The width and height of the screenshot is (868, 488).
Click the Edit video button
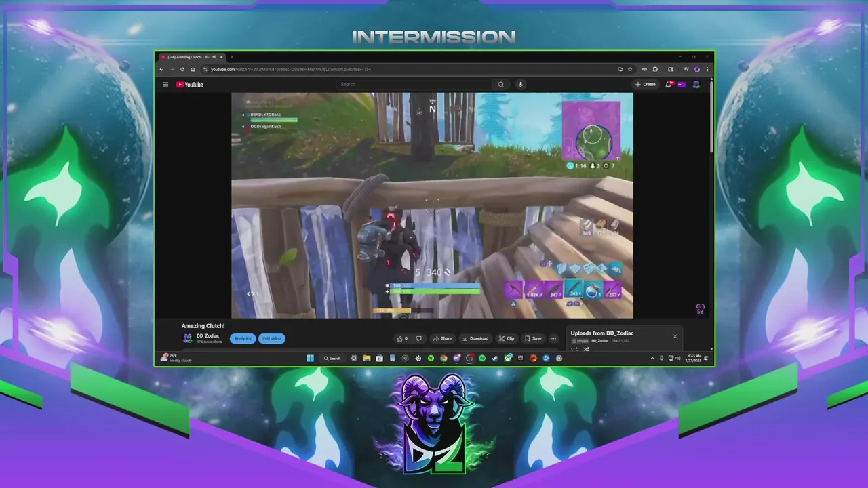[x=272, y=338]
